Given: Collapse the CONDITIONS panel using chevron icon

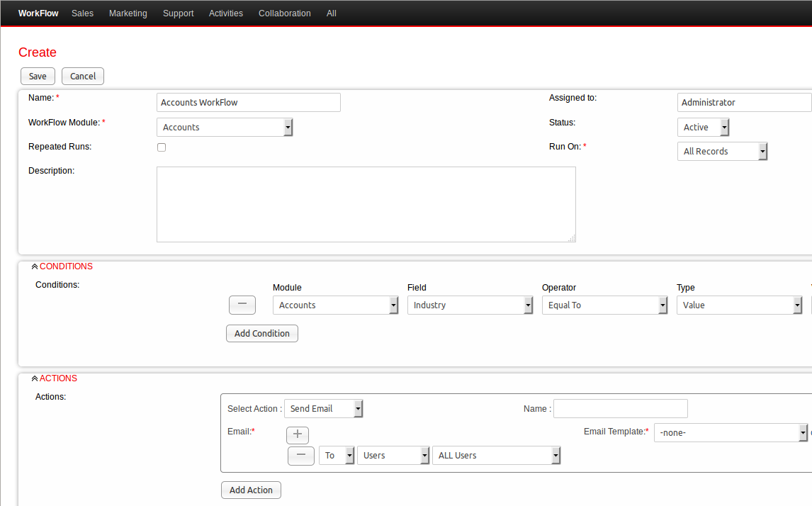Looking at the screenshot, I should pyautogui.click(x=35, y=267).
